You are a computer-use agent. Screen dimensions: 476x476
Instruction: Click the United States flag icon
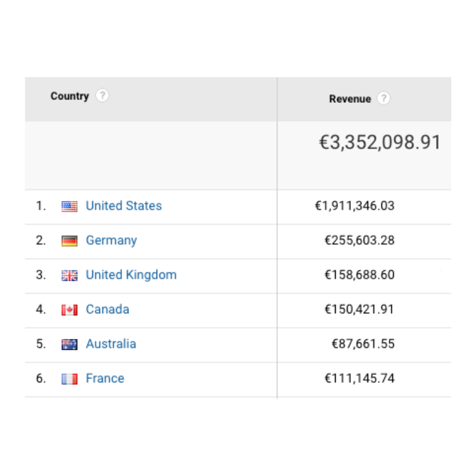[x=69, y=207]
